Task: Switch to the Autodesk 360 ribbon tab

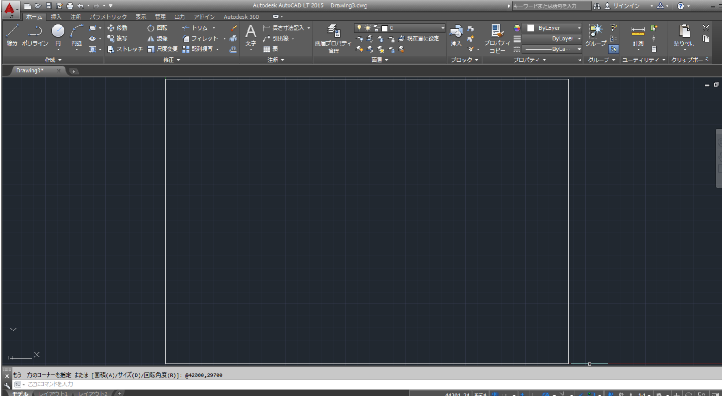Action: (241, 17)
